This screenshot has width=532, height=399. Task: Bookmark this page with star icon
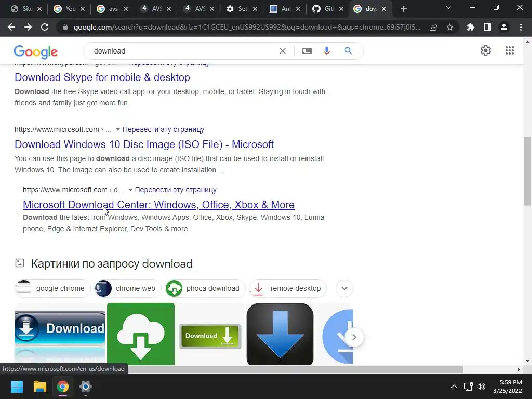tap(450, 27)
